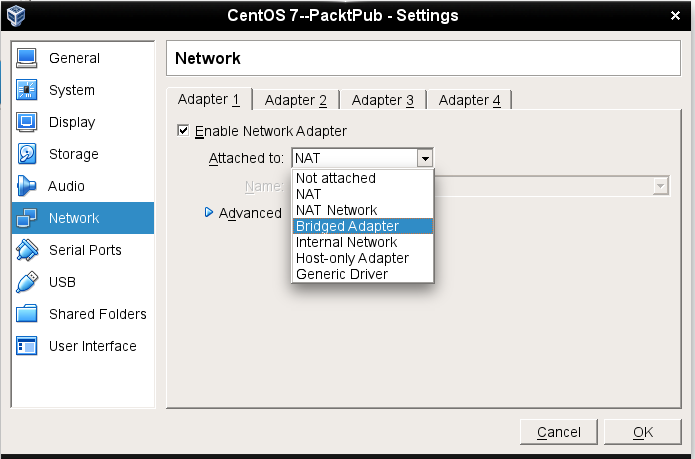
Task: Select Host-only Adapter option
Action: 352,258
